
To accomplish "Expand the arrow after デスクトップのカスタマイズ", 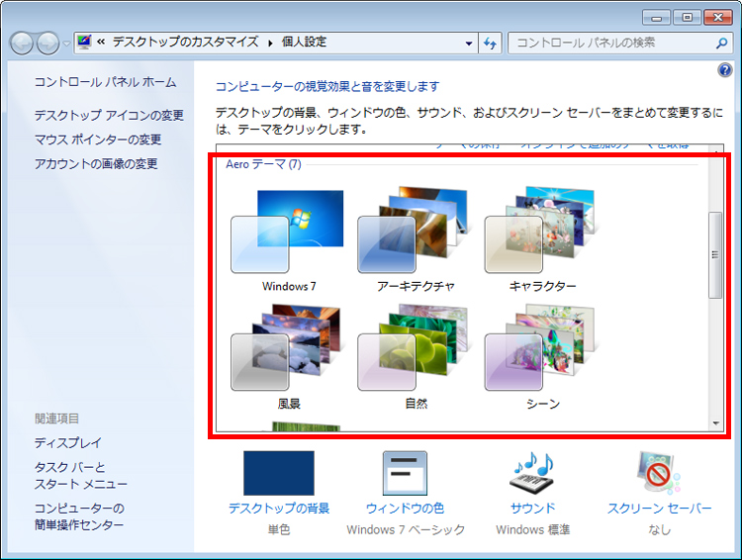I will point(270,44).
